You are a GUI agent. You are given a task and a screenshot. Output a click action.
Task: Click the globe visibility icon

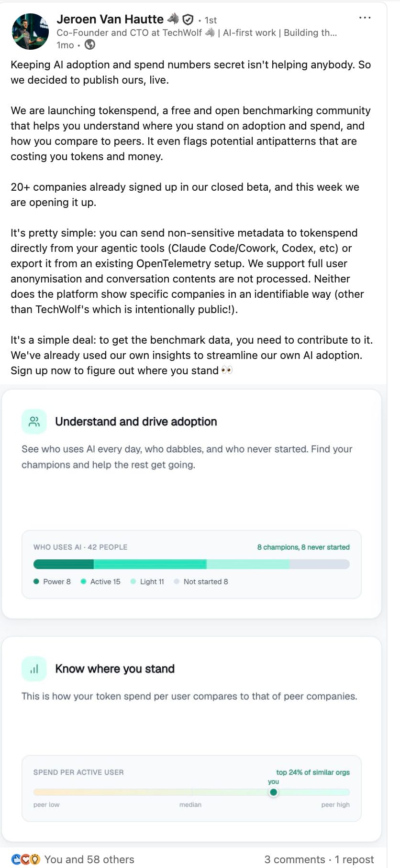89,45
